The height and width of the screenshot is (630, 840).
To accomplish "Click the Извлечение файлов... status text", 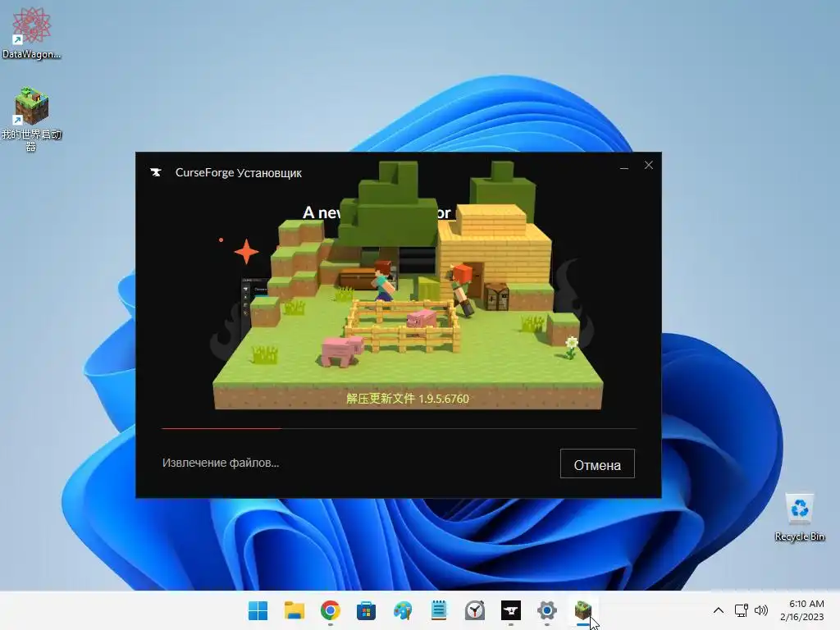I will click(x=221, y=463).
